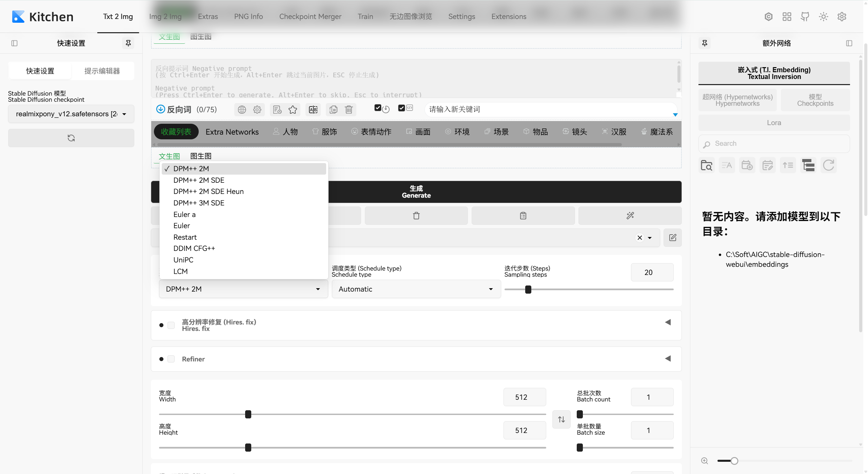Image resolution: width=868 pixels, height=474 pixels.
Task: Click the star favorite icon in prompt toolbar
Action: point(293,110)
